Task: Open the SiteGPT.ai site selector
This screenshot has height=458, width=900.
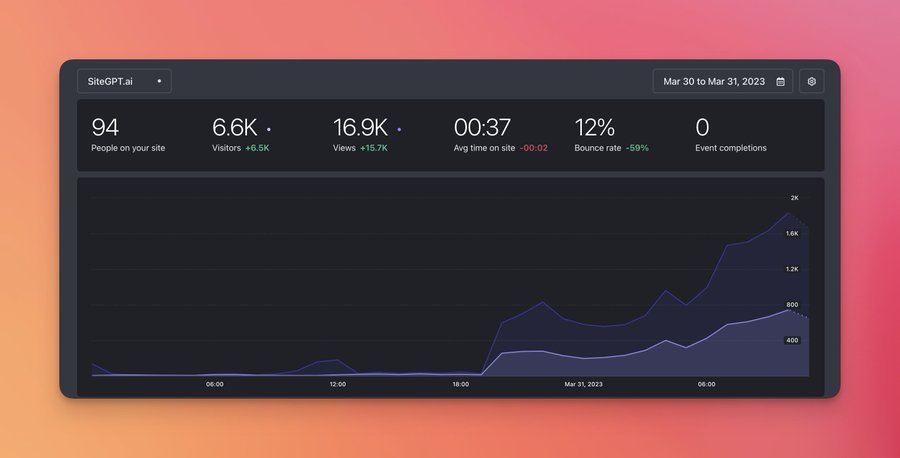Action: [124, 81]
